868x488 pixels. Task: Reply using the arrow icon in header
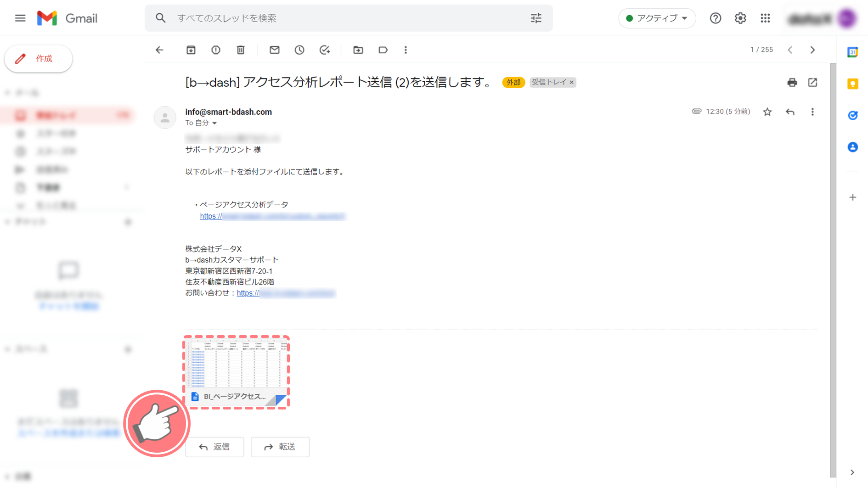click(x=790, y=112)
